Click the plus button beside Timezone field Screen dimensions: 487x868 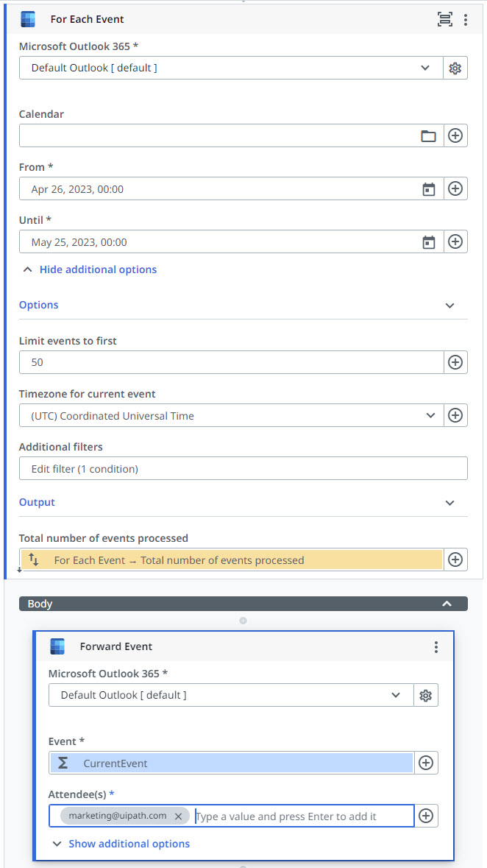coord(455,415)
